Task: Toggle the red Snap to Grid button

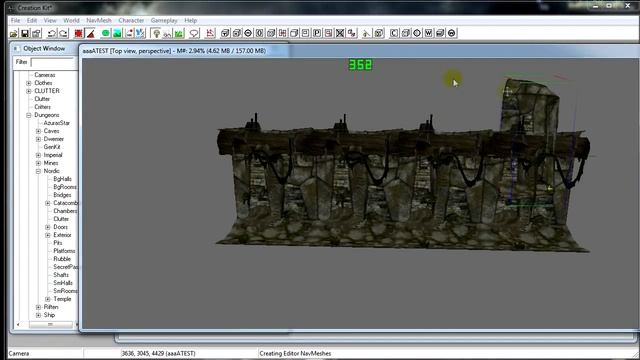Action: pyautogui.click(x=79, y=33)
